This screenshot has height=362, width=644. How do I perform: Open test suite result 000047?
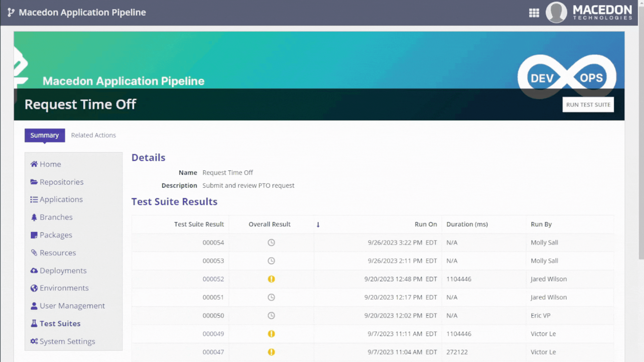click(213, 352)
